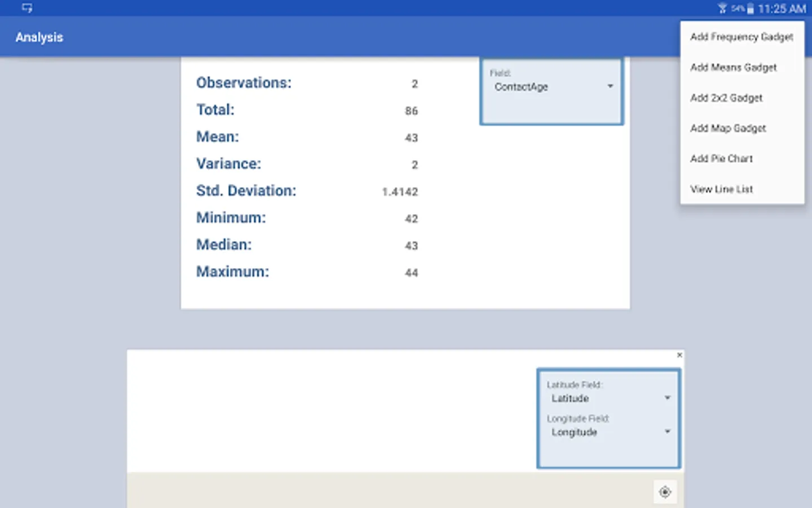The image size is (812, 508).
Task: Tap the Observations label in means gadget
Action: point(244,82)
